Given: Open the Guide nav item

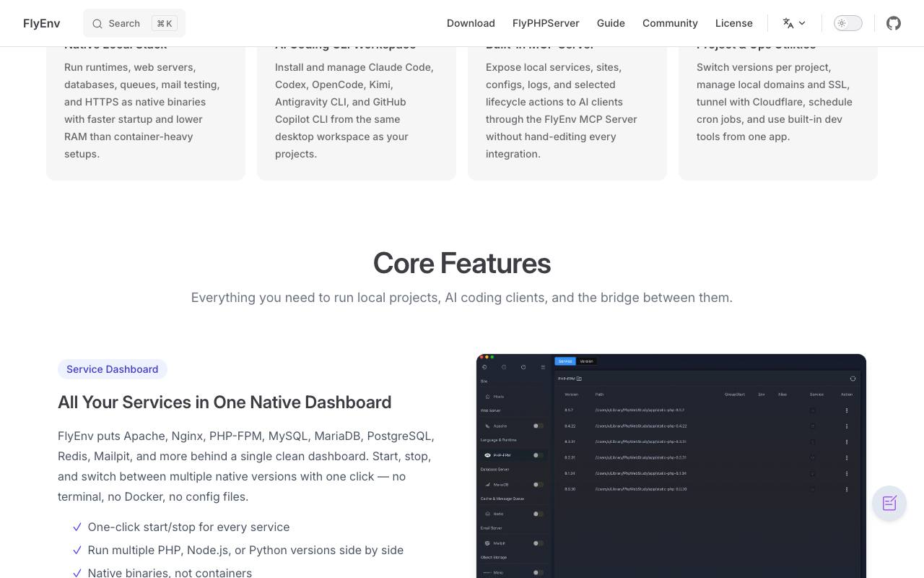Looking at the screenshot, I should (611, 23).
